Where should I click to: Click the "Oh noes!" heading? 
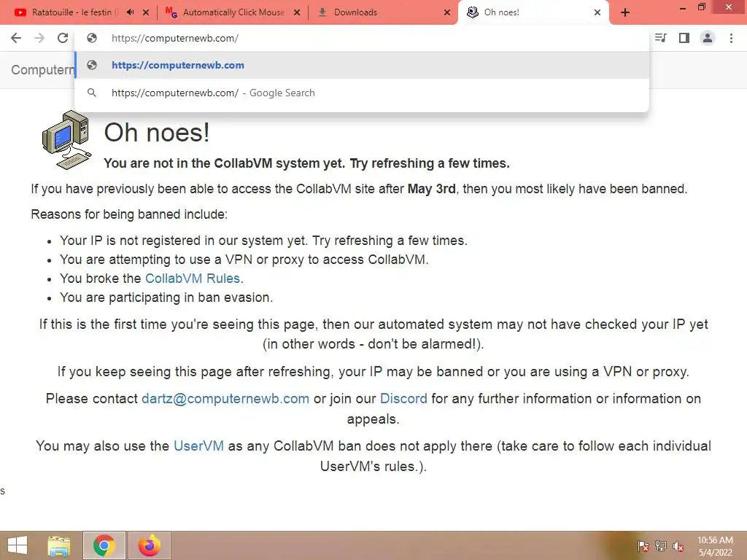(157, 133)
